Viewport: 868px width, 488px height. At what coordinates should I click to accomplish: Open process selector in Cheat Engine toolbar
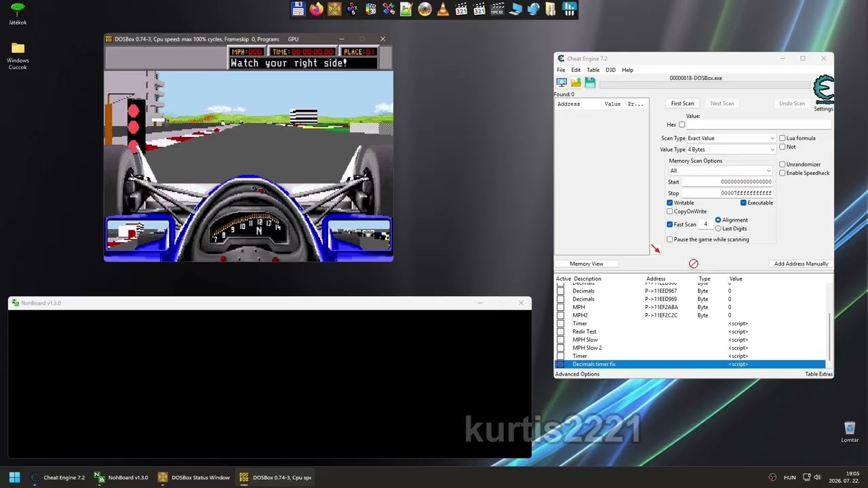(x=561, y=83)
